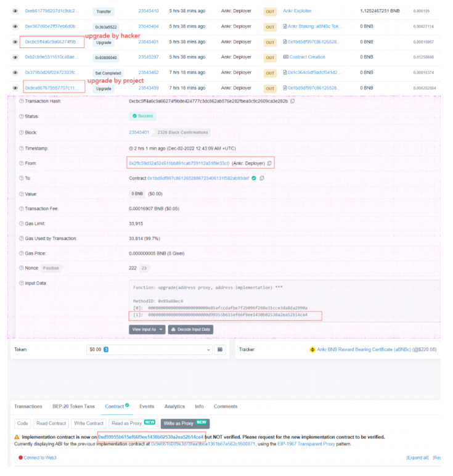
Task: Click the Set Completed method badge
Action: click(x=108, y=73)
